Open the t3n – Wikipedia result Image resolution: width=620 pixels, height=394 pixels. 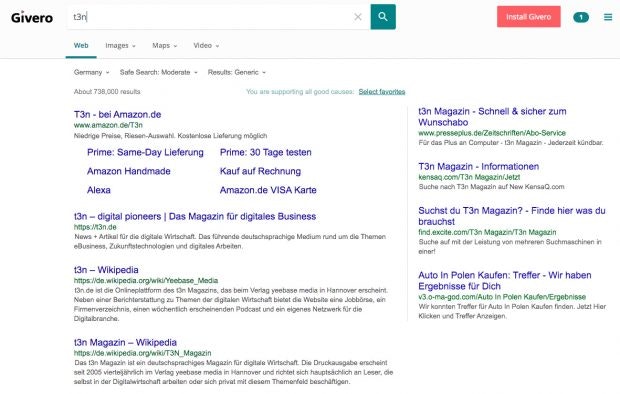click(x=106, y=270)
